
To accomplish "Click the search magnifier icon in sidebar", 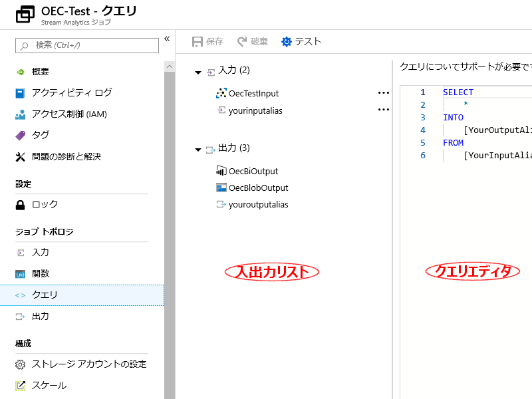I will [x=25, y=46].
